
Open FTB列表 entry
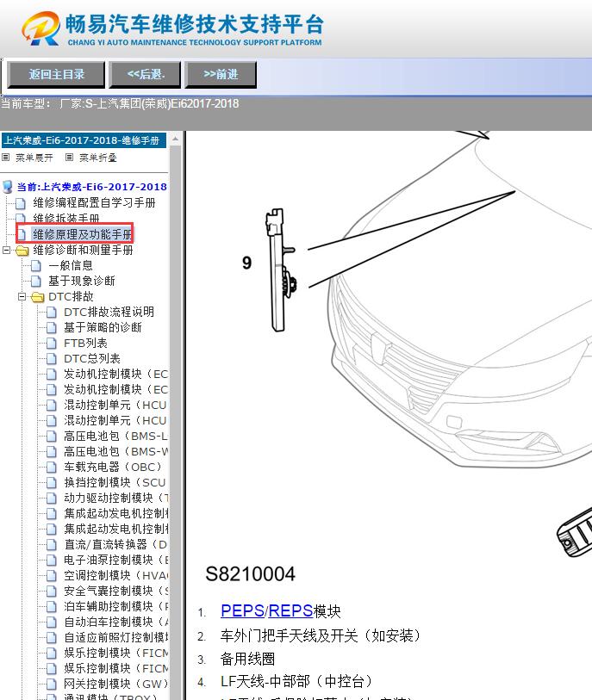[x=86, y=343]
